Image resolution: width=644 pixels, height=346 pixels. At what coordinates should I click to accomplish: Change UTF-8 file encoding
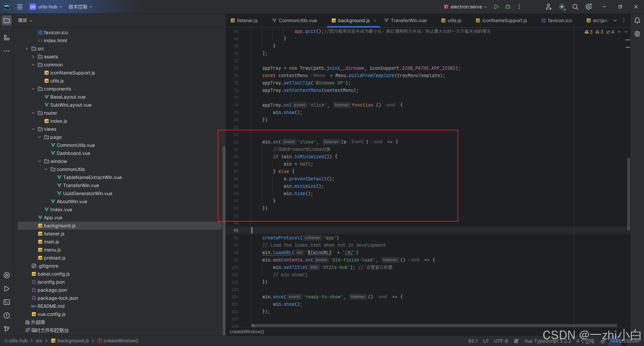pos(501,341)
